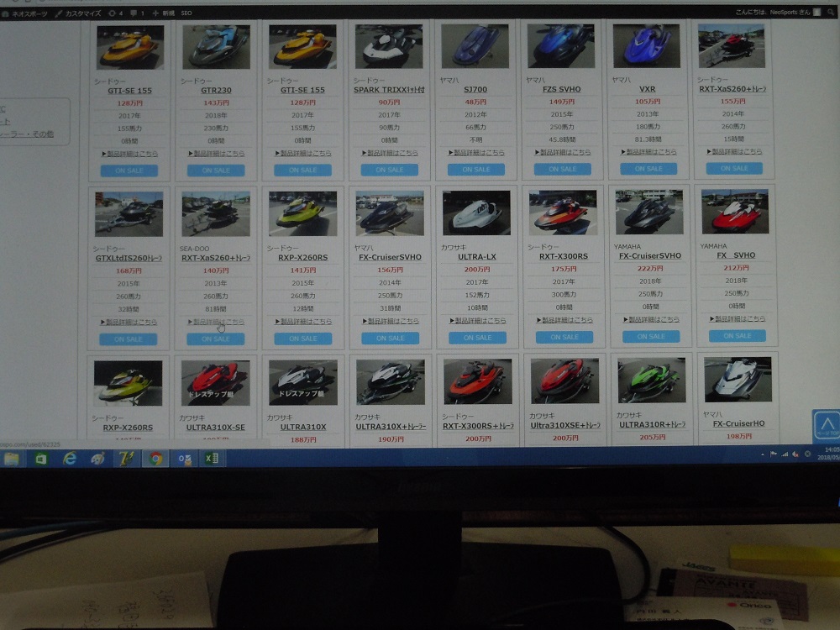The height and width of the screenshot is (630, 840).
Task: Open the FX SVHO title link
Action: 736,255
